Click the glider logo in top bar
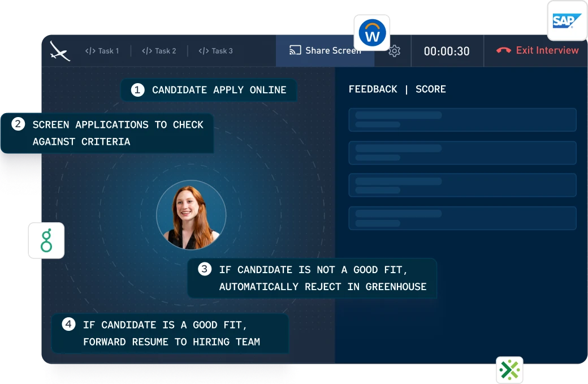The height and width of the screenshot is (384, 588). (x=59, y=51)
